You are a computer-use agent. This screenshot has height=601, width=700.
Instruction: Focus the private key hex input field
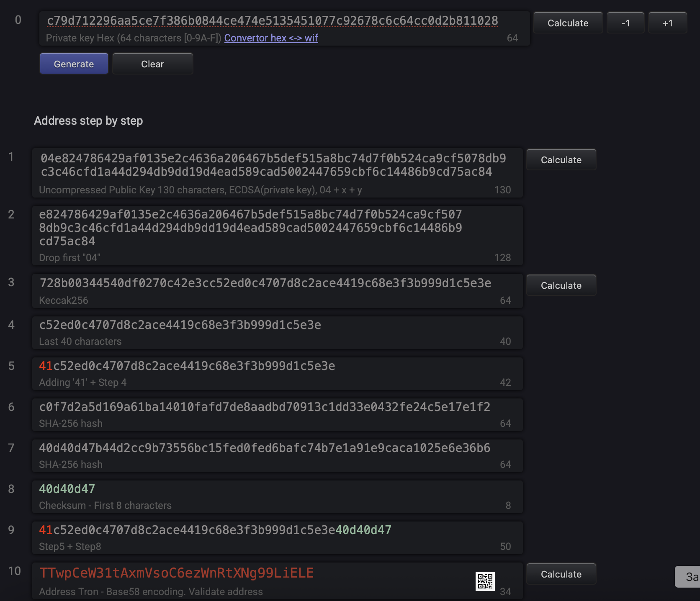(285, 28)
